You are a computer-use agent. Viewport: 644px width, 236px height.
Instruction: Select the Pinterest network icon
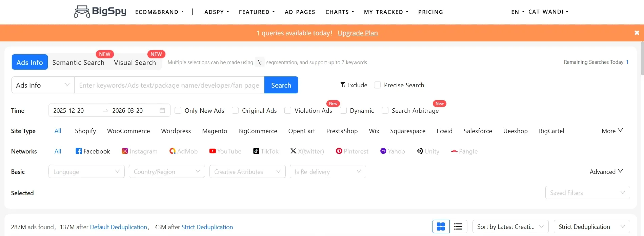339,151
